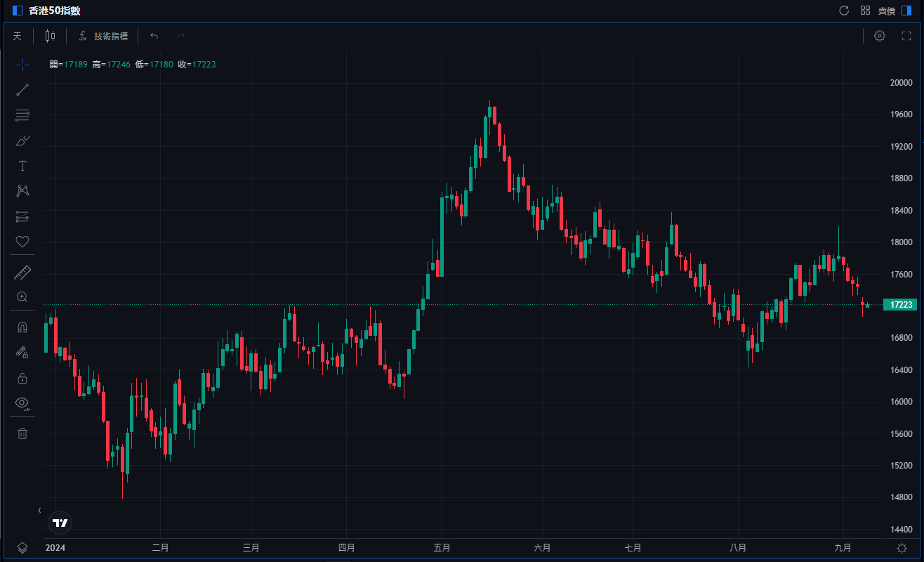The width and height of the screenshot is (924, 562).
Task: Click the 20000 price axis label
Action: tap(900, 83)
